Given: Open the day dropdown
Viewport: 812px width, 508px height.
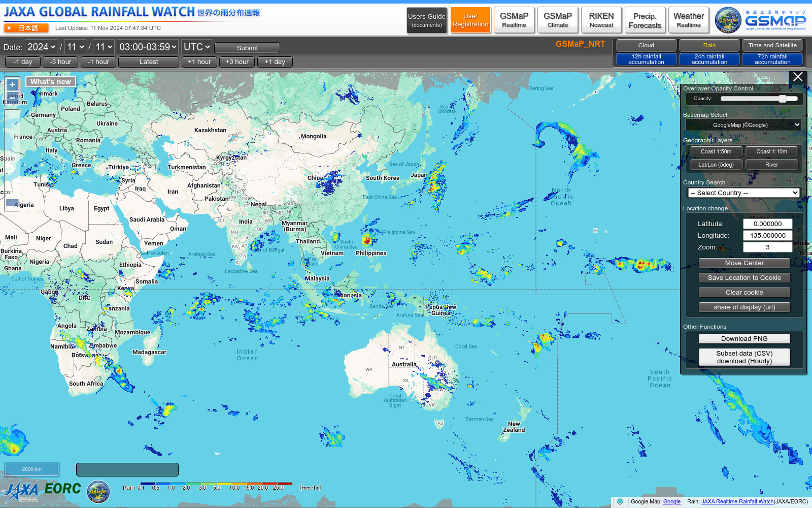Looking at the screenshot, I should (x=104, y=47).
